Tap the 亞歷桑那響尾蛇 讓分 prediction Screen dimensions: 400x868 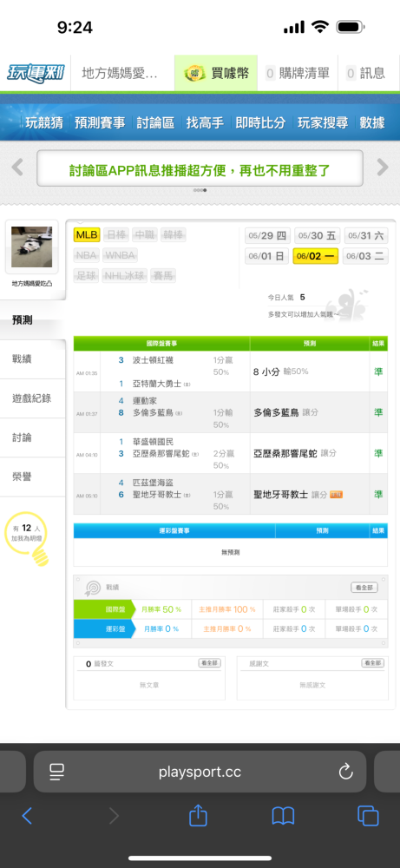tap(294, 453)
